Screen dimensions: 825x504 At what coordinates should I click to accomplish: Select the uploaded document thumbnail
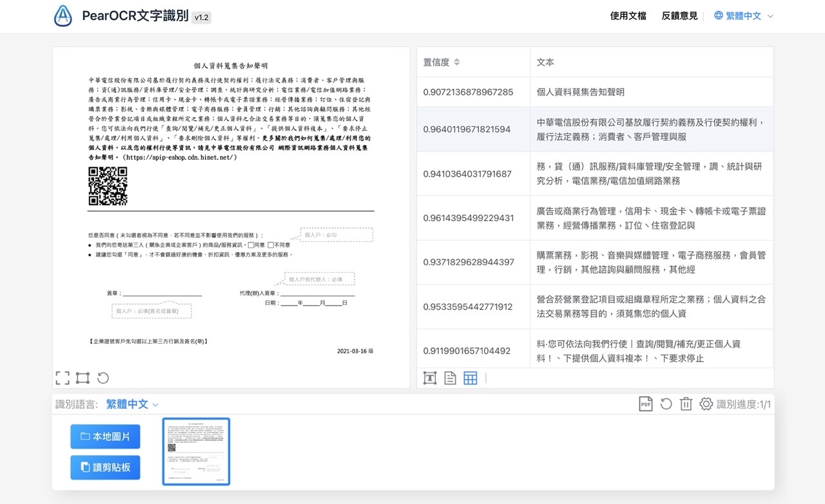click(197, 451)
